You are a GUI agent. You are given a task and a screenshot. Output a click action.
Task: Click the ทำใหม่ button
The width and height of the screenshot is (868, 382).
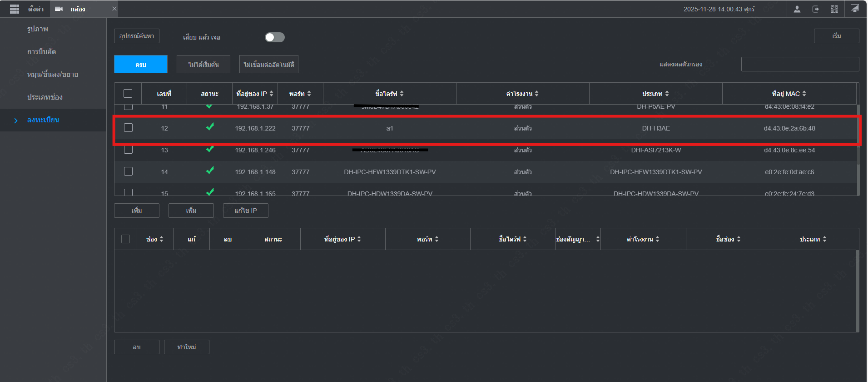click(x=187, y=347)
